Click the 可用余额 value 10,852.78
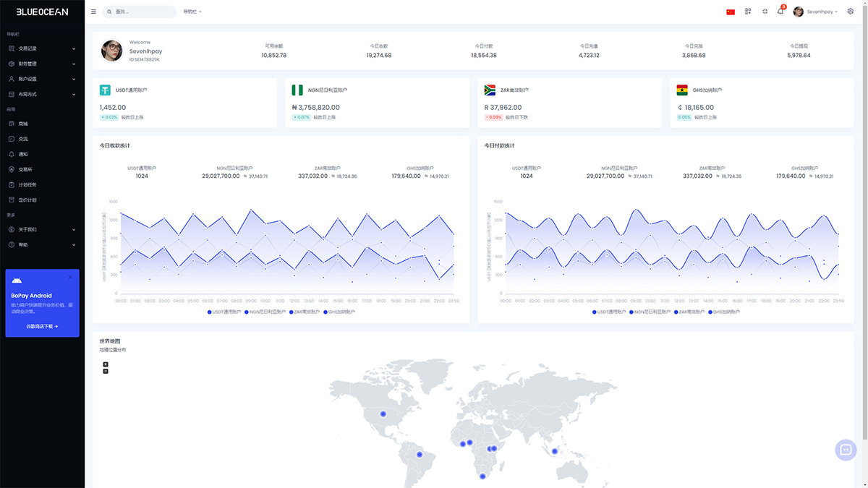 [274, 55]
